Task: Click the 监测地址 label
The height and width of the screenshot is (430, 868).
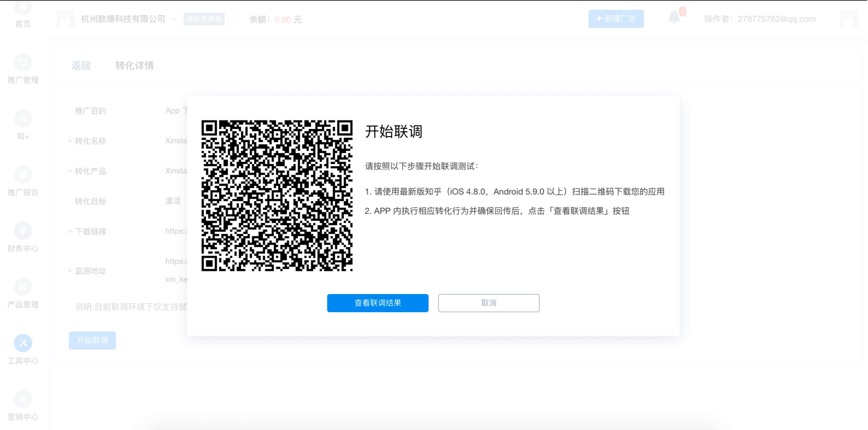Action: pos(91,271)
